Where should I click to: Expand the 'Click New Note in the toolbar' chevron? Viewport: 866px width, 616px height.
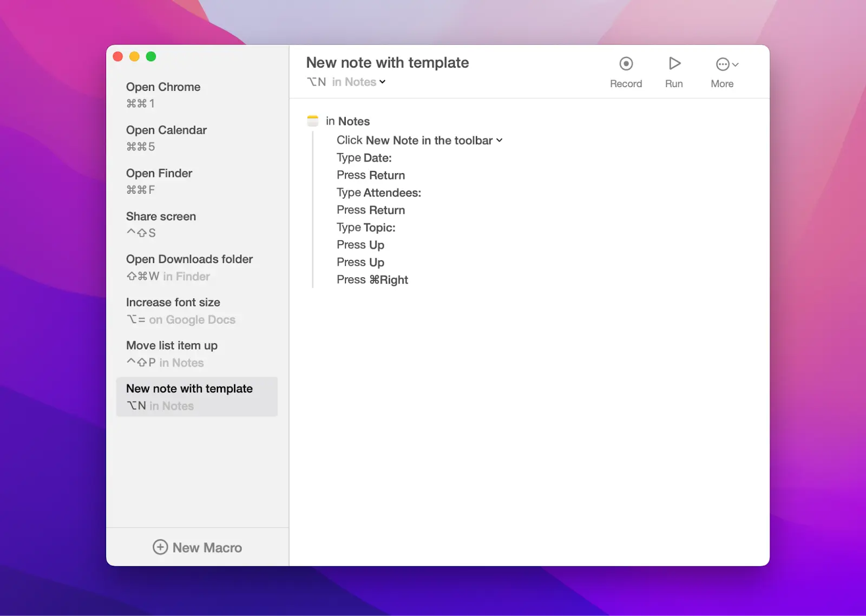(499, 140)
